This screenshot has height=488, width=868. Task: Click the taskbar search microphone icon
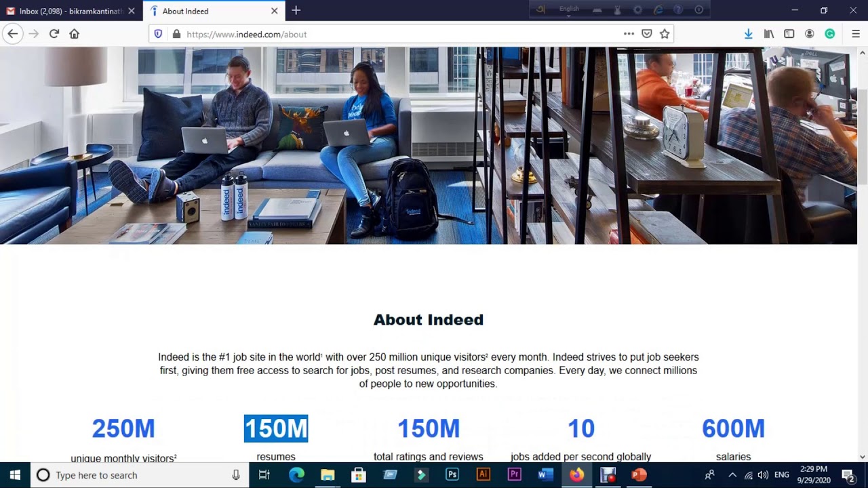click(x=236, y=475)
